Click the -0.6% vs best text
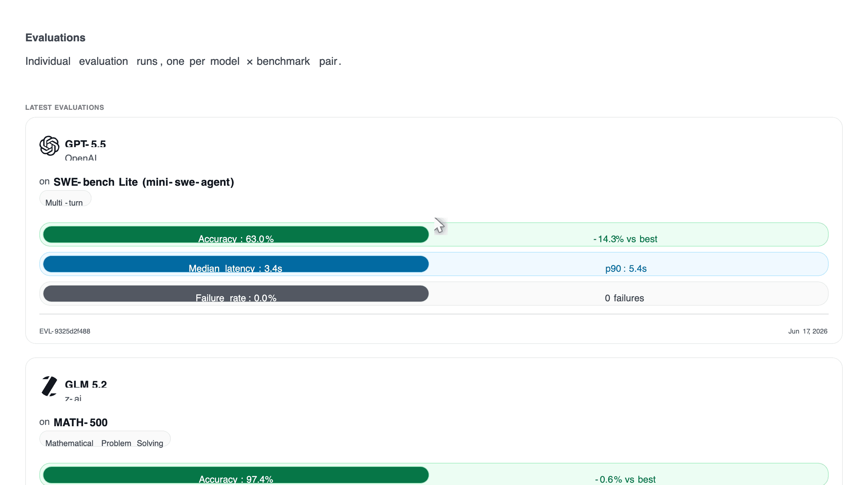 pyautogui.click(x=625, y=479)
